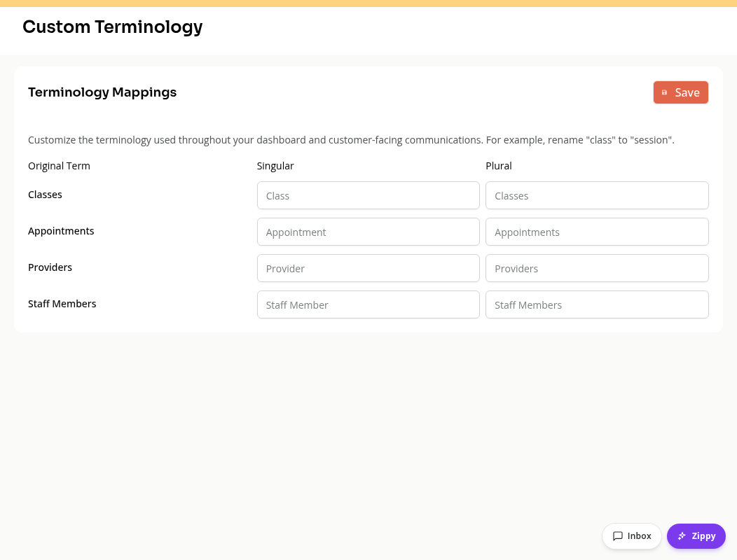Click the Terminology Mappings heading
The width and height of the screenshot is (737, 560).
(x=102, y=92)
